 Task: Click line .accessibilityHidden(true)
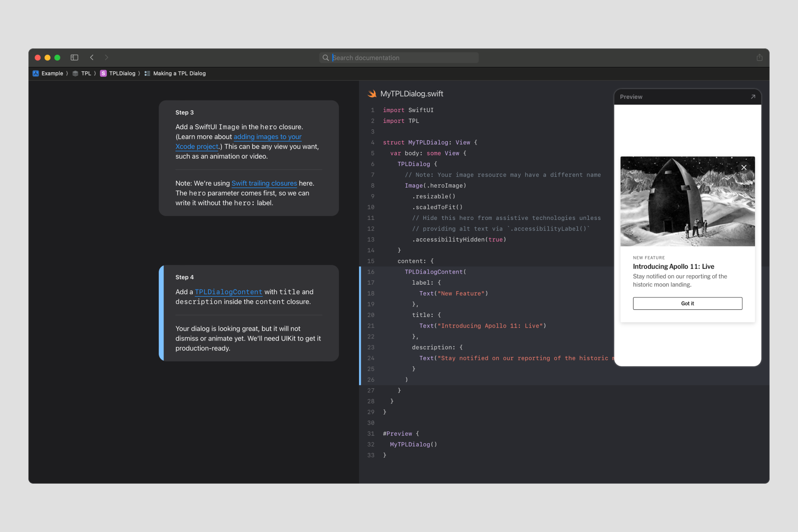tap(459, 240)
